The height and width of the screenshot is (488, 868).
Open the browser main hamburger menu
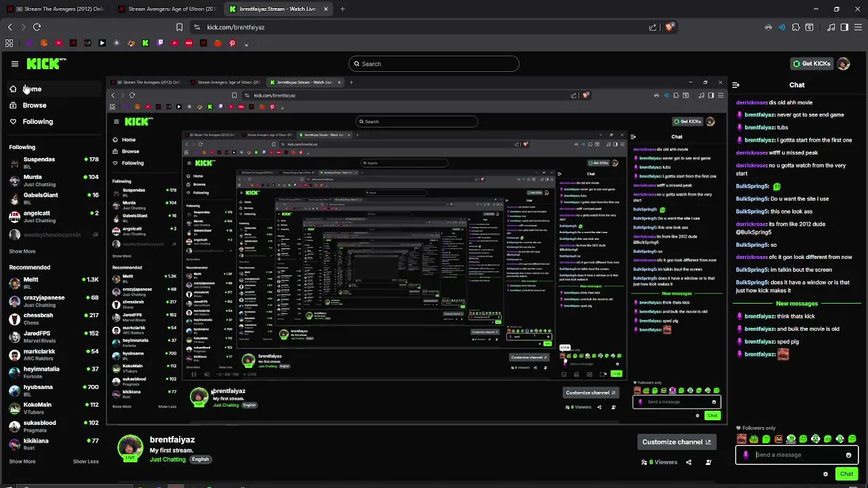859,27
